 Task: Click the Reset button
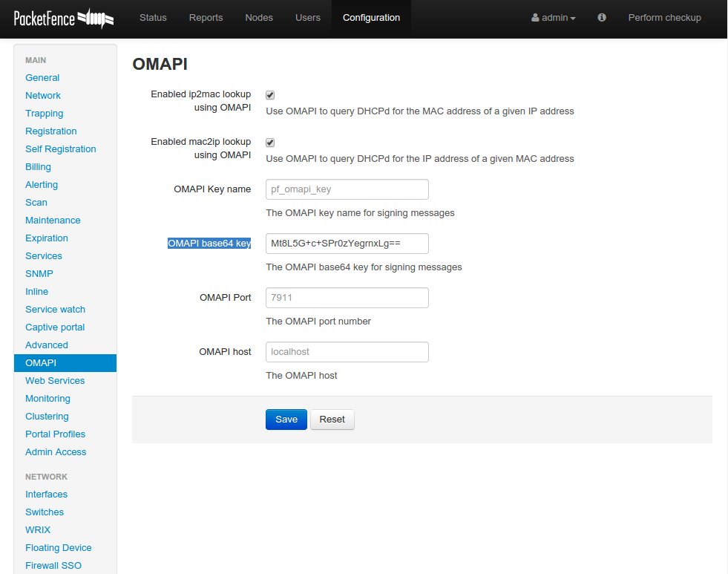point(332,420)
